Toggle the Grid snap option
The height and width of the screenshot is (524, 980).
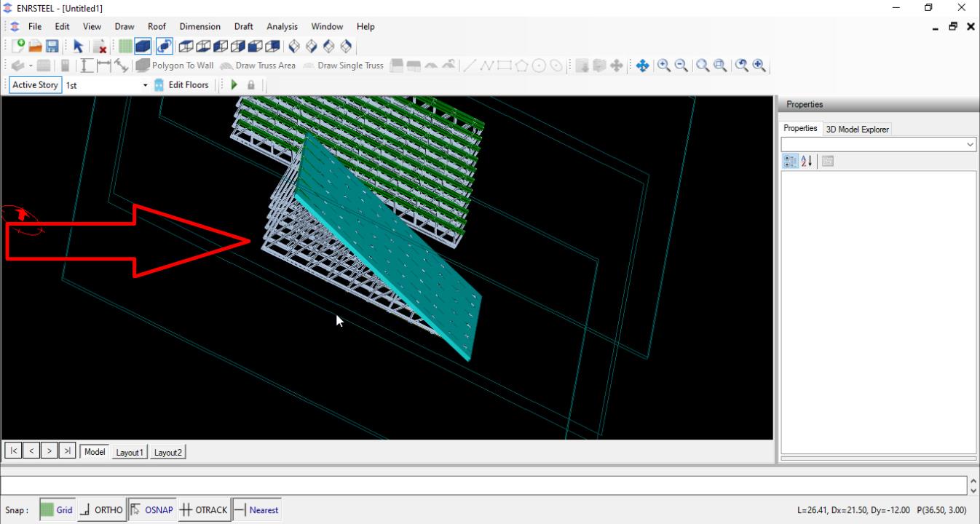57,510
